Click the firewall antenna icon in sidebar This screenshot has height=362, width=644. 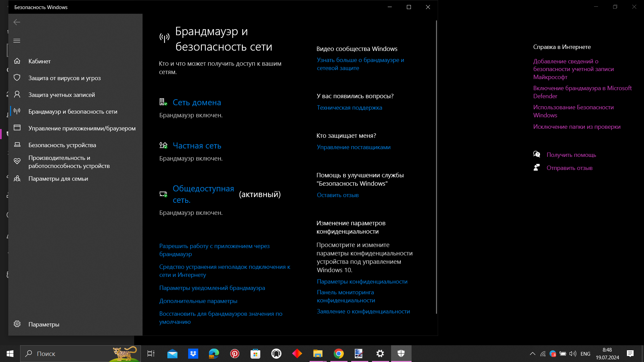pyautogui.click(x=17, y=111)
